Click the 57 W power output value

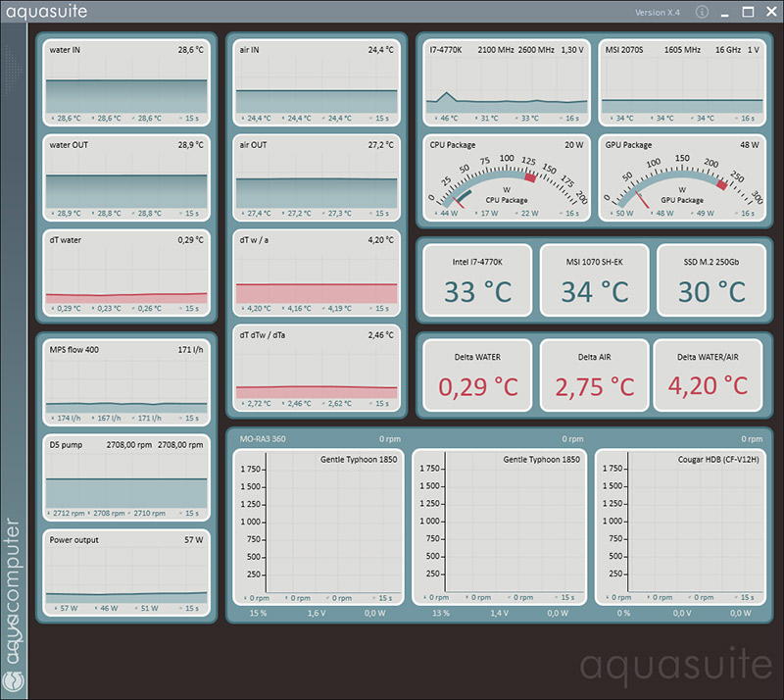[x=193, y=539]
